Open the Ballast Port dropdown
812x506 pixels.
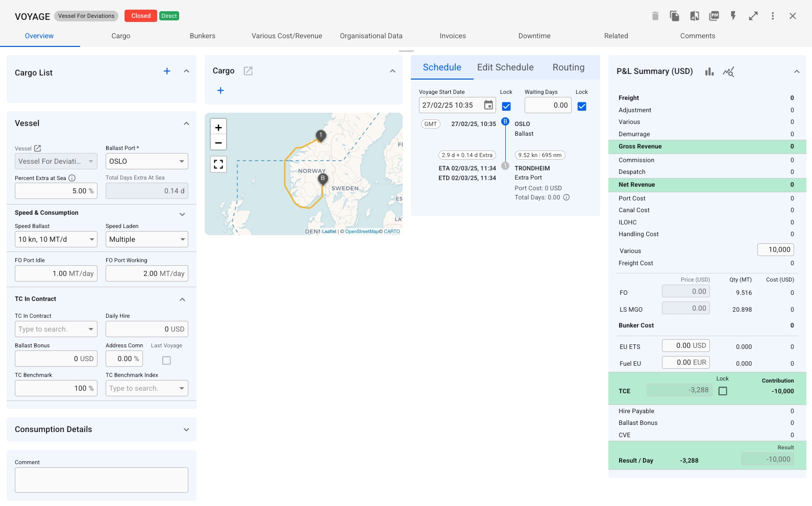pyautogui.click(x=147, y=161)
